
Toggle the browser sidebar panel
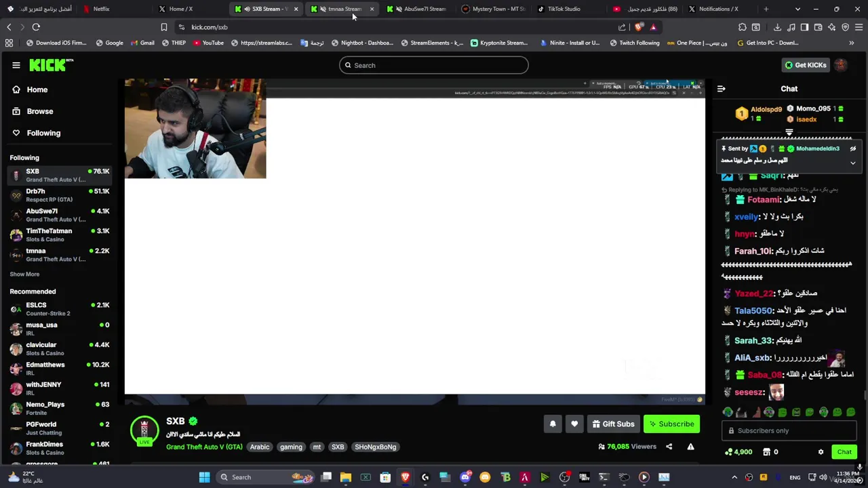point(804,27)
